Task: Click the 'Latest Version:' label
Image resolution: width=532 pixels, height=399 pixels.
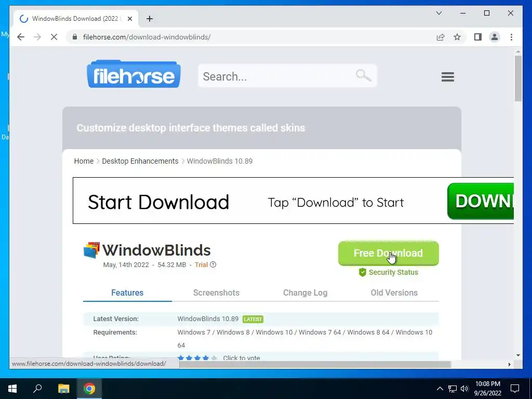Action: pos(116,319)
